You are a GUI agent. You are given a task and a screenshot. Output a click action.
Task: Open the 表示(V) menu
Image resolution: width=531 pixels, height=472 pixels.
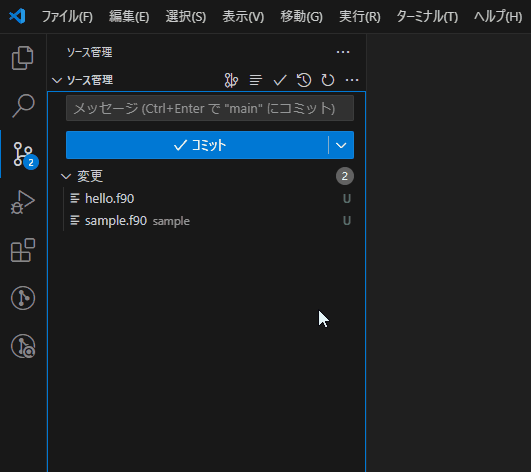pyautogui.click(x=243, y=16)
